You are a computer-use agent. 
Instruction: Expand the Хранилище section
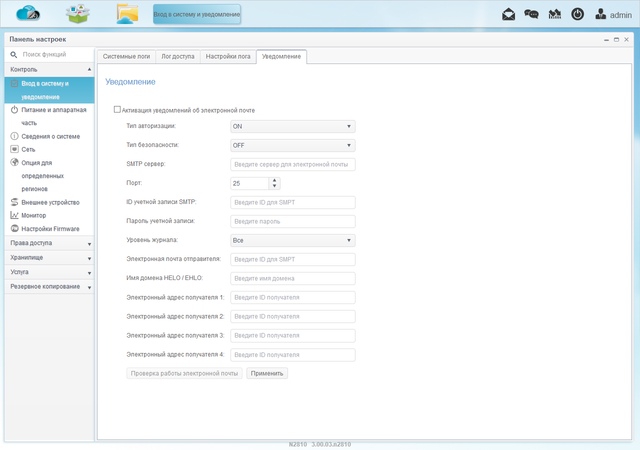click(49, 258)
